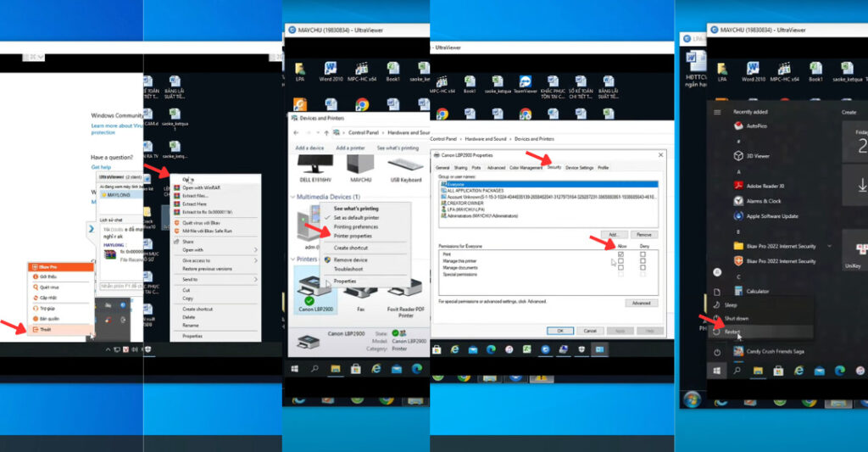Uncheck Allow for Print permission

click(x=620, y=254)
